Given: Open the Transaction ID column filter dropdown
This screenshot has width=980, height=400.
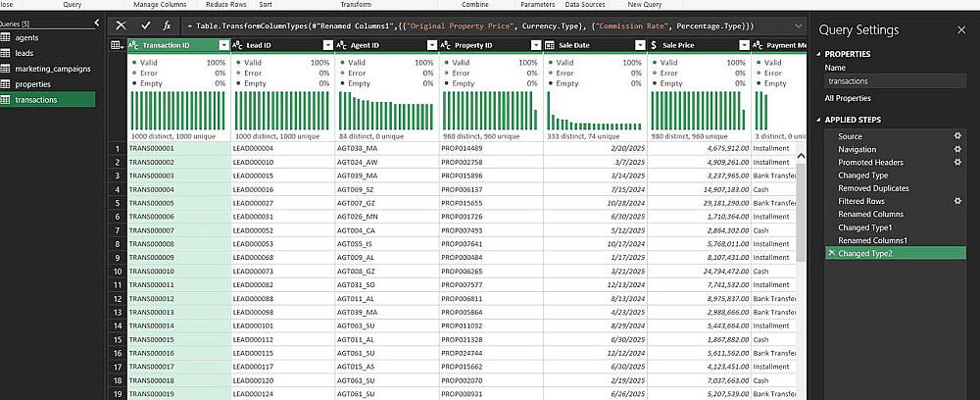Looking at the screenshot, I should point(224,45).
